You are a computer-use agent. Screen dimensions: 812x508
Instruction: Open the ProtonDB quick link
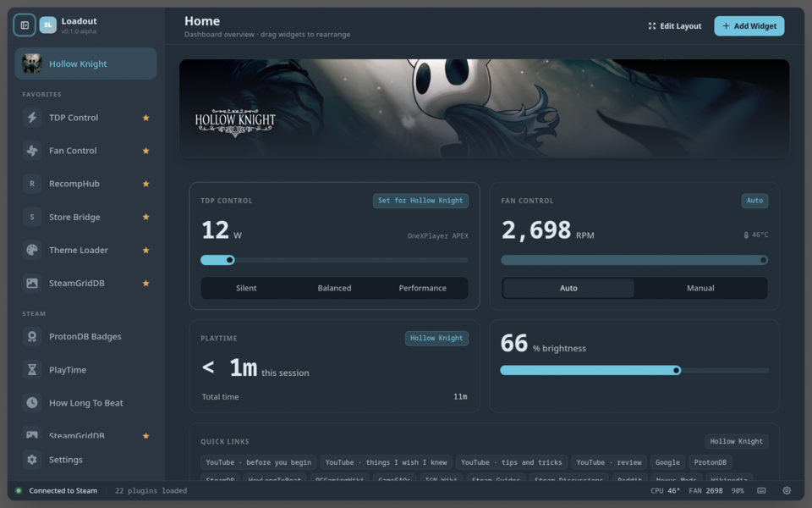tap(710, 462)
